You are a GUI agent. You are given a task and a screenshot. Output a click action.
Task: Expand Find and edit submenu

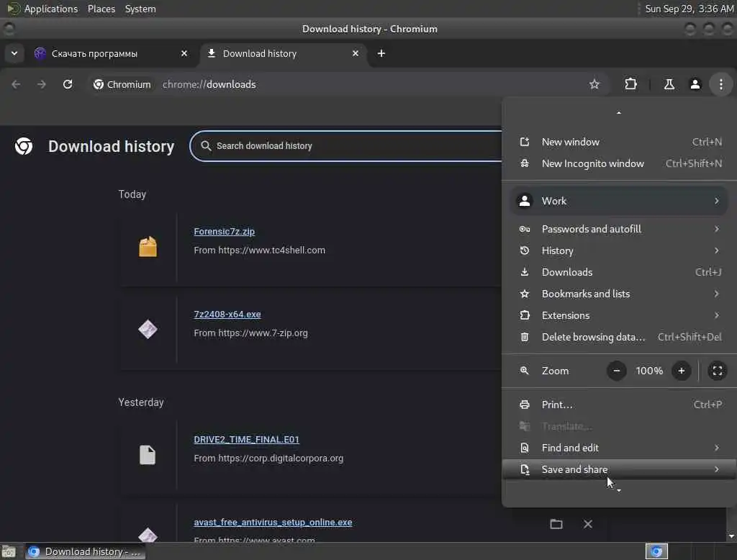620,448
